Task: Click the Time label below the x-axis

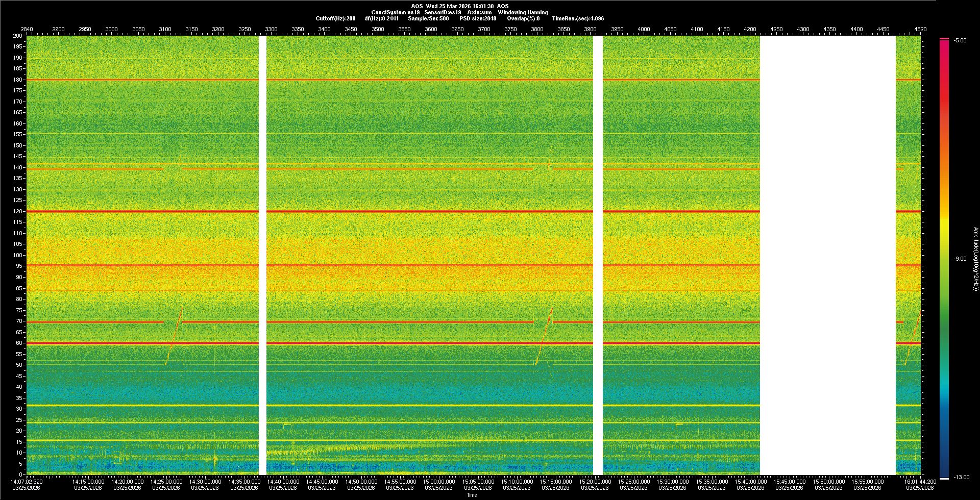Action: (x=472, y=495)
